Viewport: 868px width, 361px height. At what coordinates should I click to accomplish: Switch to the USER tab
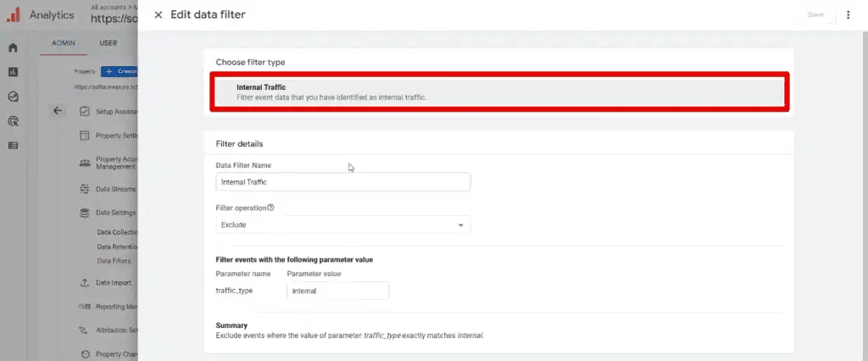pyautogui.click(x=108, y=43)
